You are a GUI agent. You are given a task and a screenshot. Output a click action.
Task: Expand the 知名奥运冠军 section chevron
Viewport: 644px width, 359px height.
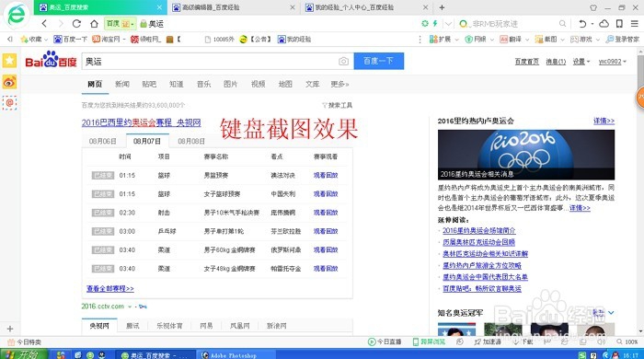[x=611, y=313]
